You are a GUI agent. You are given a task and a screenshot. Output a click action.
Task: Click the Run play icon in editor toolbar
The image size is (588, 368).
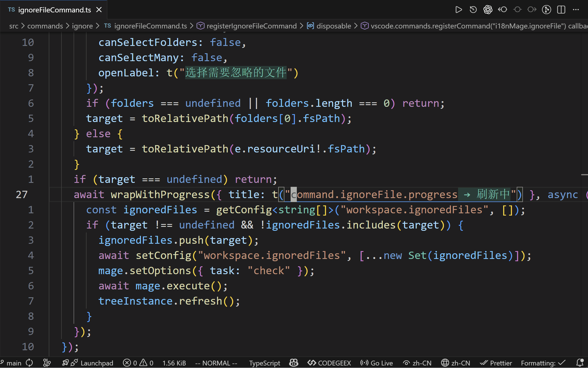[x=458, y=10]
